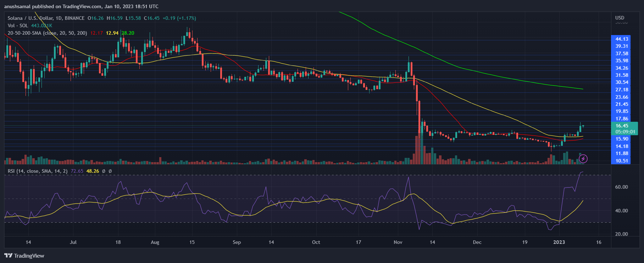Image resolution: width=644 pixels, height=263 pixels.
Task: Click the purple RSI value 72.65
Action: point(77,171)
